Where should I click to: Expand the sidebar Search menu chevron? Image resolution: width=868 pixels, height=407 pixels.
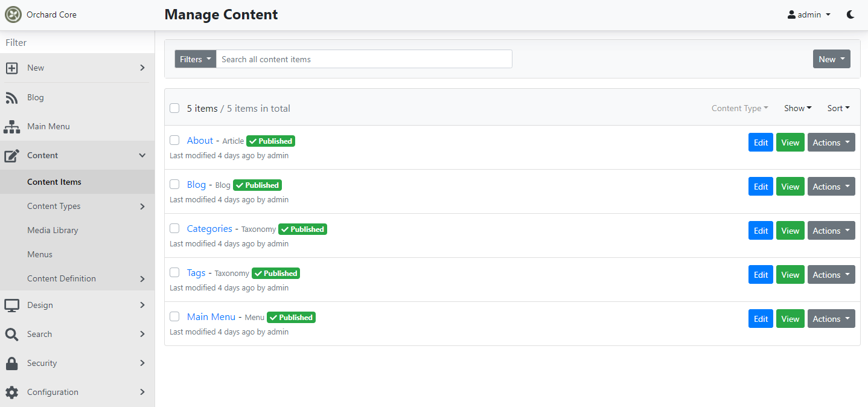click(x=142, y=334)
